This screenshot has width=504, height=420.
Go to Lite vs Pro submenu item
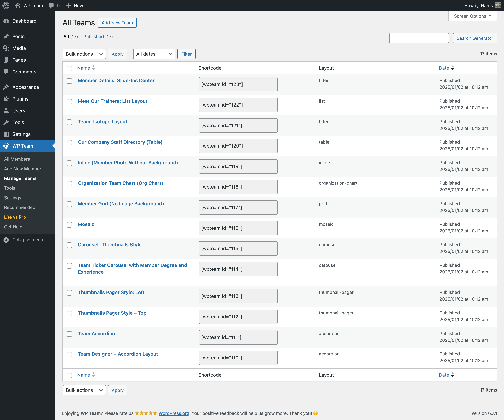click(x=15, y=217)
